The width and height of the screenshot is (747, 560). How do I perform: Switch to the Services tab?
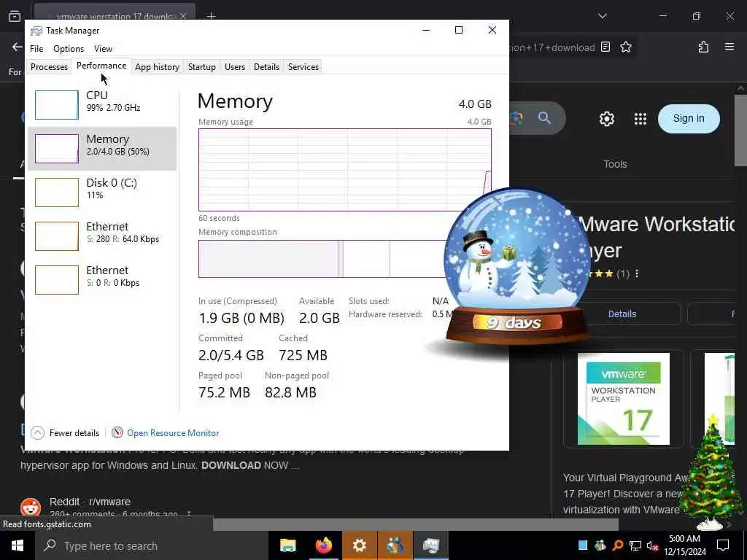pyautogui.click(x=303, y=66)
